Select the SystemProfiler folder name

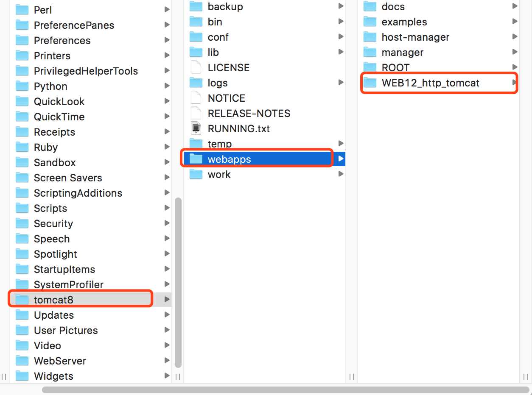[x=69, y=285]
